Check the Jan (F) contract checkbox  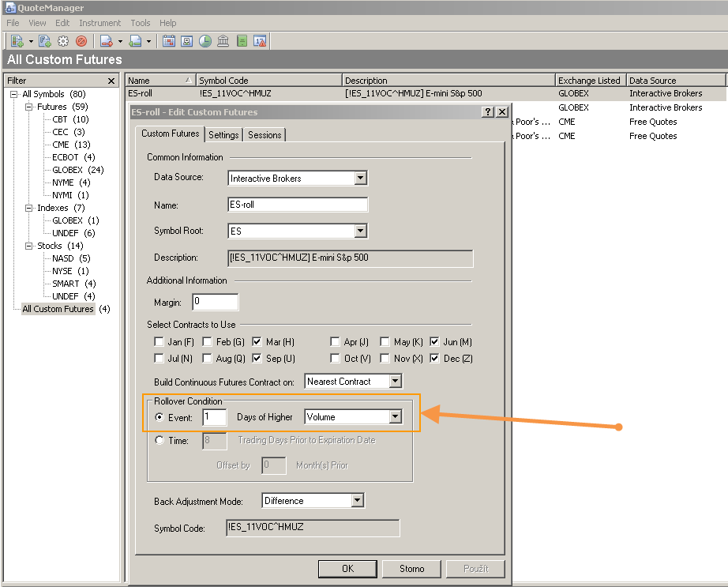(159, 342)
